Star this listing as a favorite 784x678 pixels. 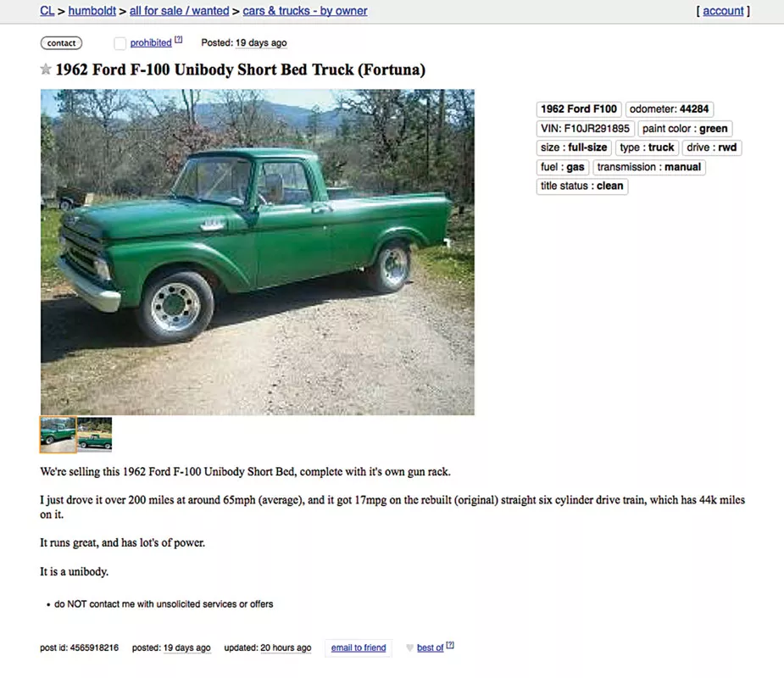(x=46, y=69)
